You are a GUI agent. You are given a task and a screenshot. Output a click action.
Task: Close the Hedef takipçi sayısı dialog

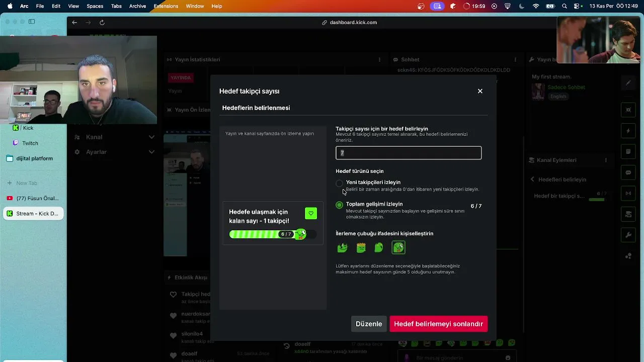[480, 91]
